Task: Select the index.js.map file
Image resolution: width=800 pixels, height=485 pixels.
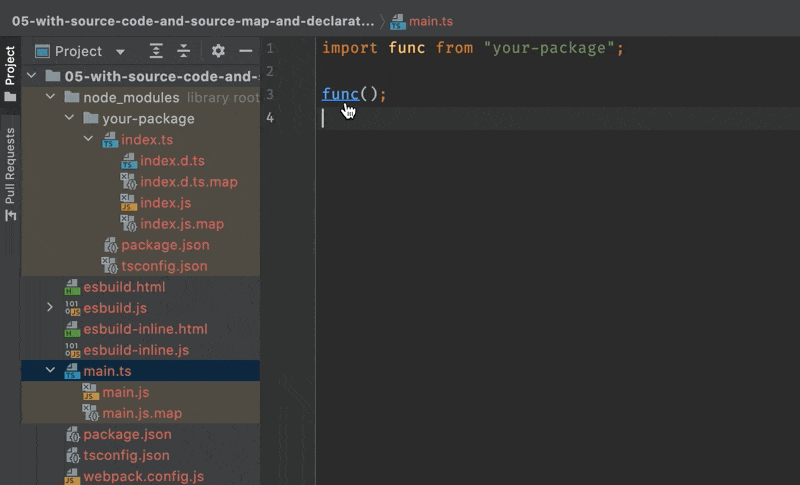Action: [x=182, y=224]
